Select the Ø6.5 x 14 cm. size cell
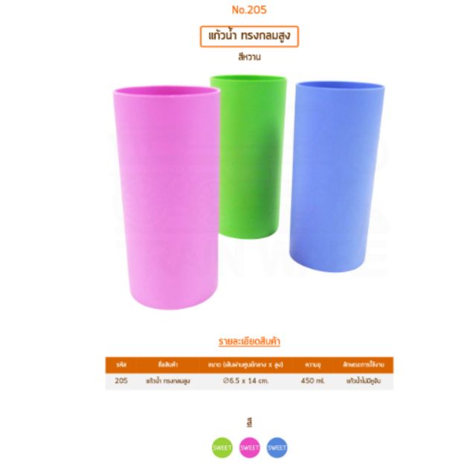476x476 pixels. pos(245,381)
